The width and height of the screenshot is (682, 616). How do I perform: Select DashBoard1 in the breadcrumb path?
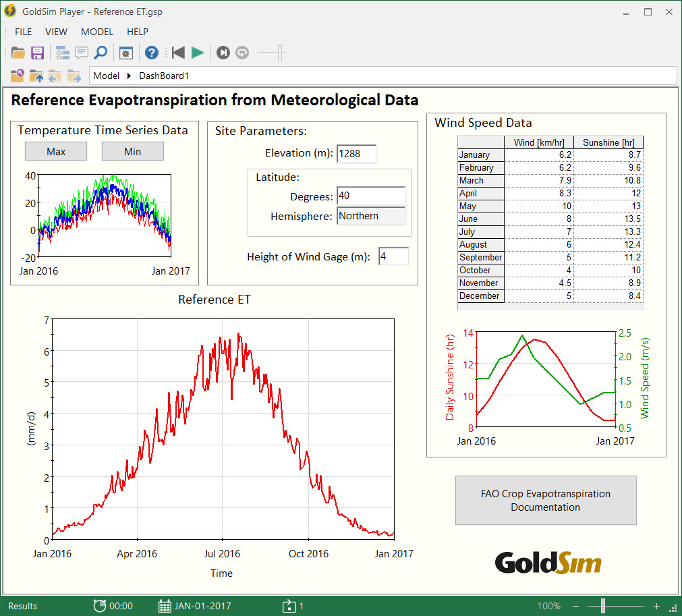164,76
